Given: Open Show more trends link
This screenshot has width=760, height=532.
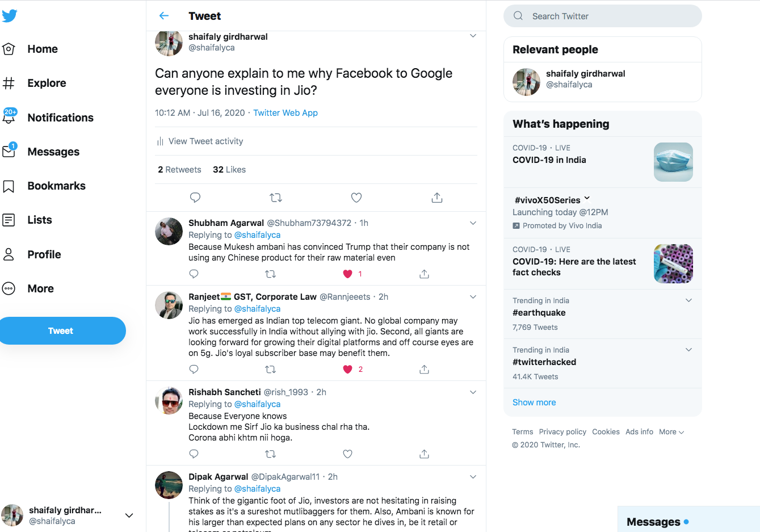Looking at the screenshot, I should [534, 403].
